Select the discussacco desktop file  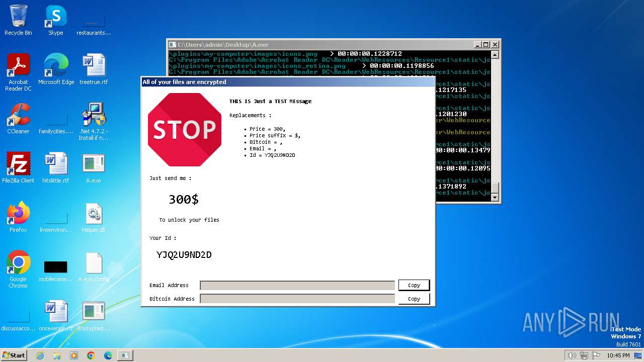point(18,321)
